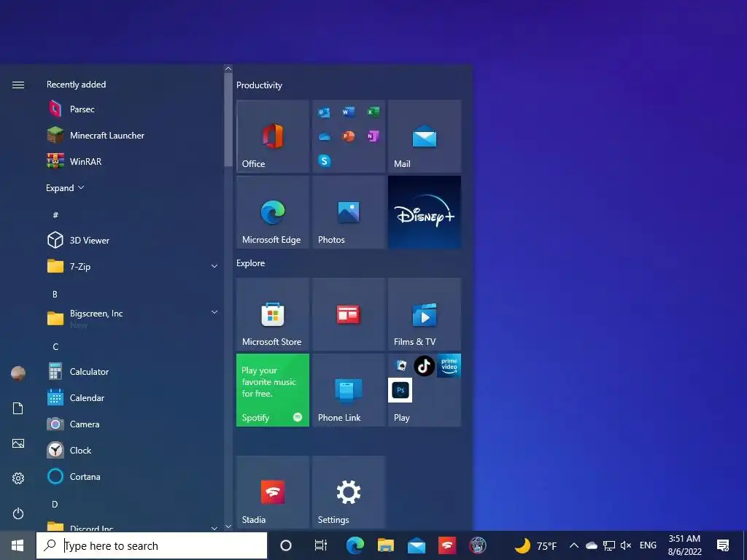Open Pictures from Start sidebar
Viewport: 747px width, 560px height.
pyautogui.click(x=18, y=443)
